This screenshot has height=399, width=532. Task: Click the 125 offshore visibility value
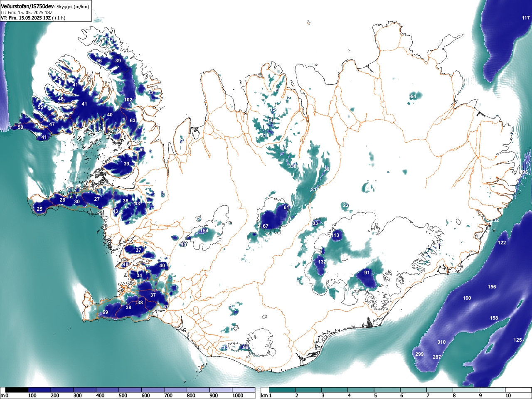tap(517, 340)
